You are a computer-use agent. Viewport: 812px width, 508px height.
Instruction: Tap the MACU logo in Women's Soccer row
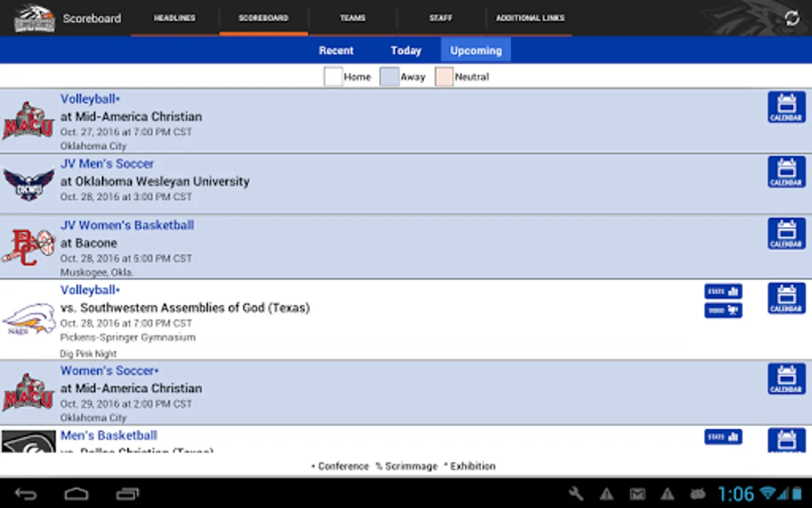click(28, 392)
